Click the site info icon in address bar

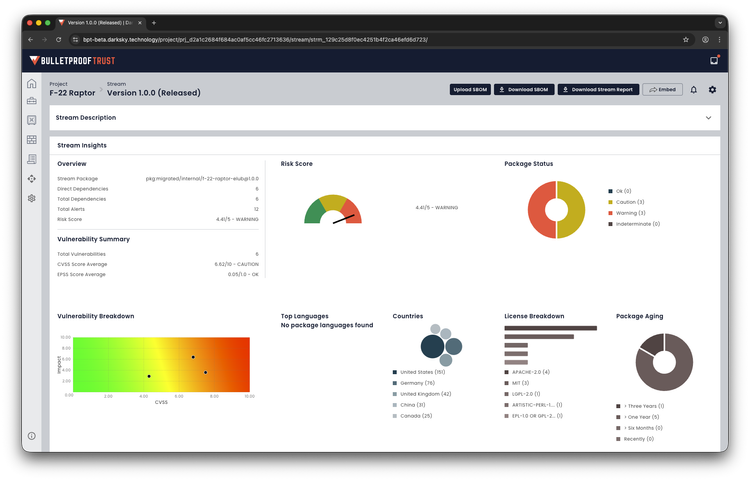pyautogui.click(x=75, y=40)
